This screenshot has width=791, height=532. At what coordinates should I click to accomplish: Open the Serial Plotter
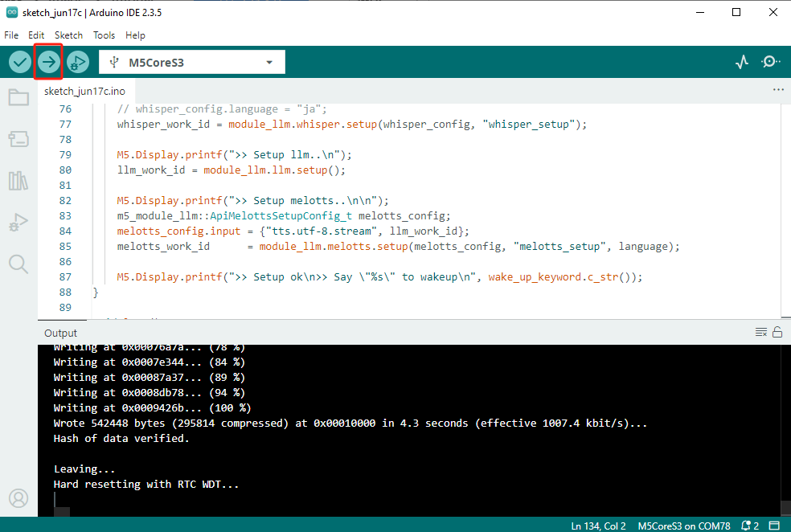(x=741, y=62)
